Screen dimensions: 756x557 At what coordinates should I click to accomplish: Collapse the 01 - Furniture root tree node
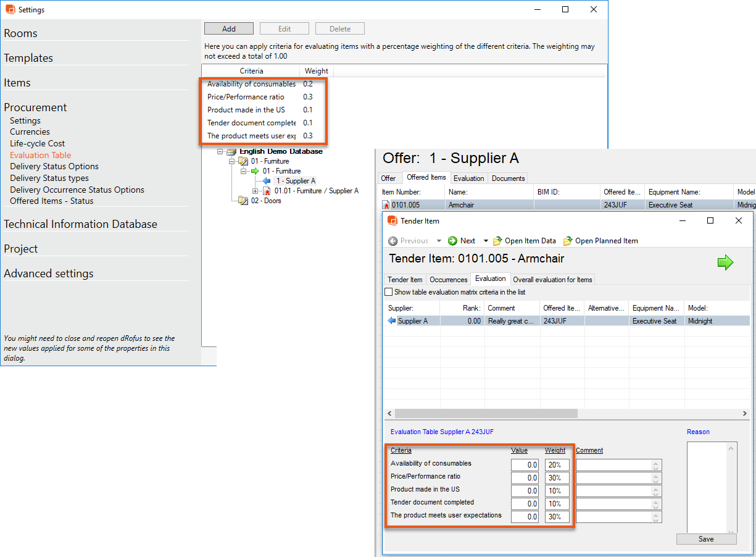231,161
